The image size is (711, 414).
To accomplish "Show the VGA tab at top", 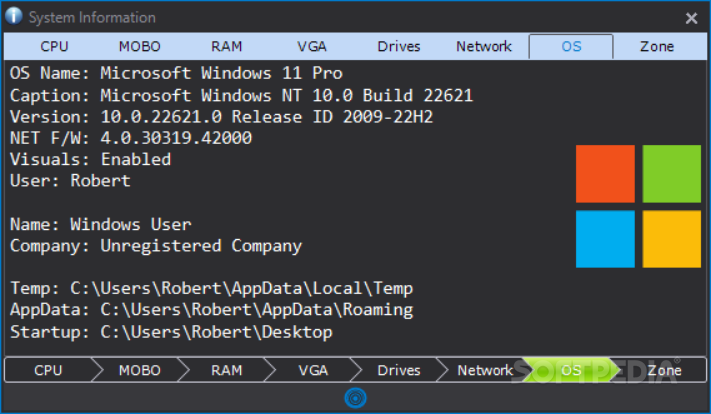I will point(312,46).
